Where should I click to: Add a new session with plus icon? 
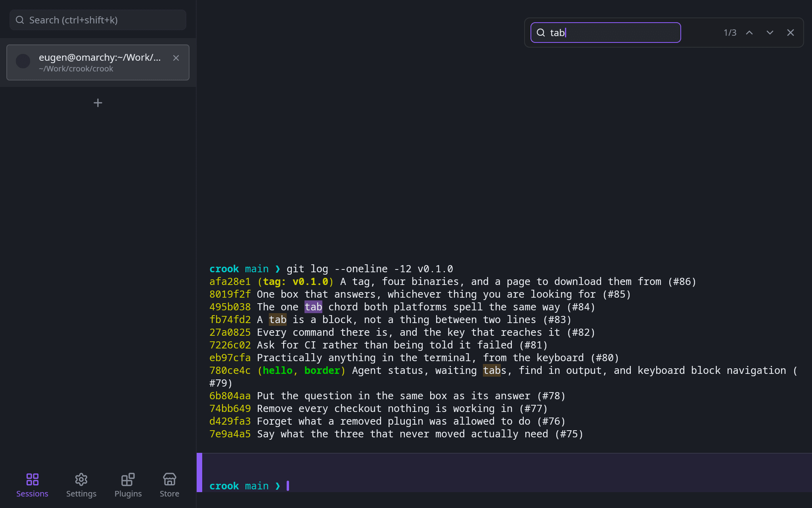pos(98,103)
